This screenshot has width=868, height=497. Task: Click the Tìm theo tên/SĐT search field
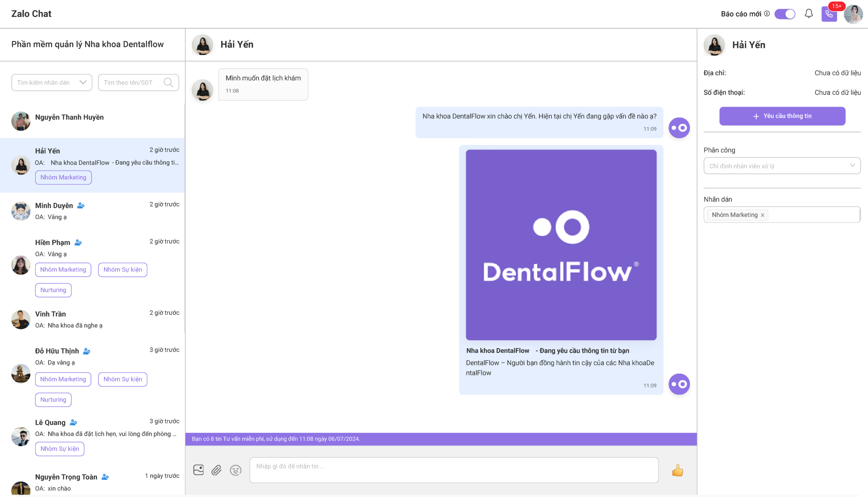click(139, 83)
